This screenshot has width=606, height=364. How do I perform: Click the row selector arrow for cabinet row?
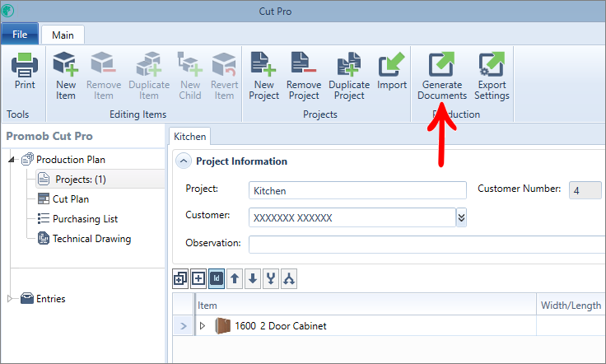[183, 326]
